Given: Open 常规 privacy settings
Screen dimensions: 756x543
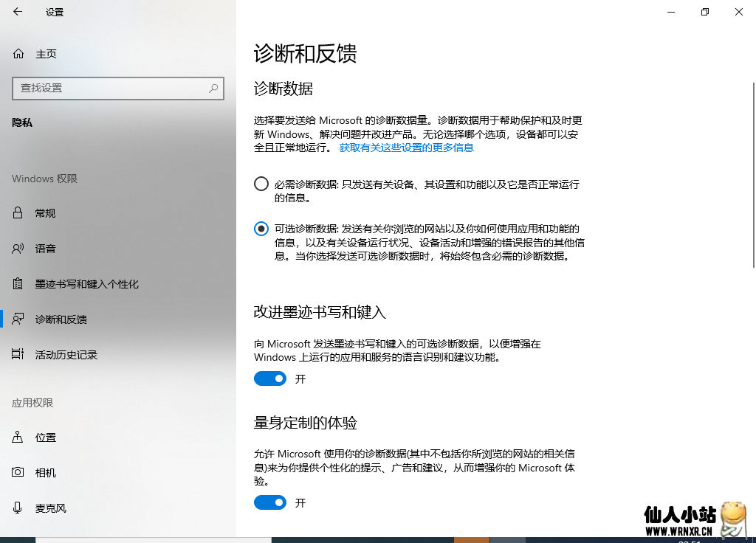Looking at the screenshot, I should 118,213.
